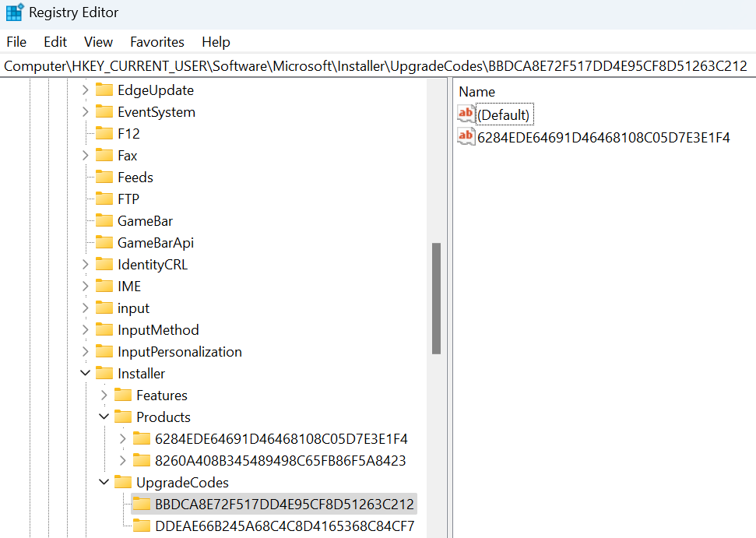Expand the Features subkey

coord(104,396)
